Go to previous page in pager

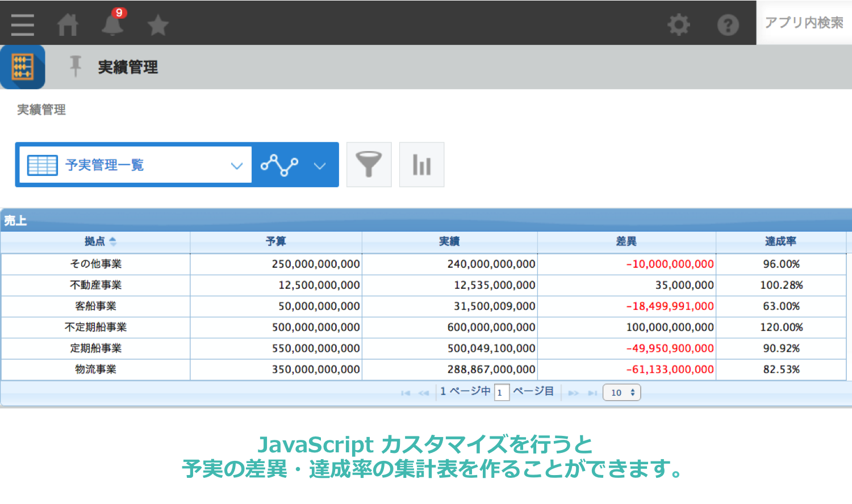click(x=424, y=393)
